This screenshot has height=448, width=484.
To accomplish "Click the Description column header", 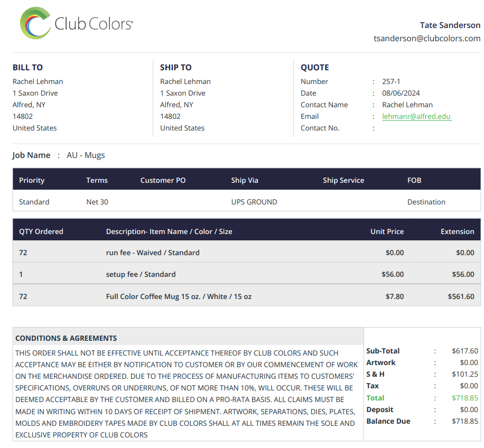I will [x=169, y=231].
